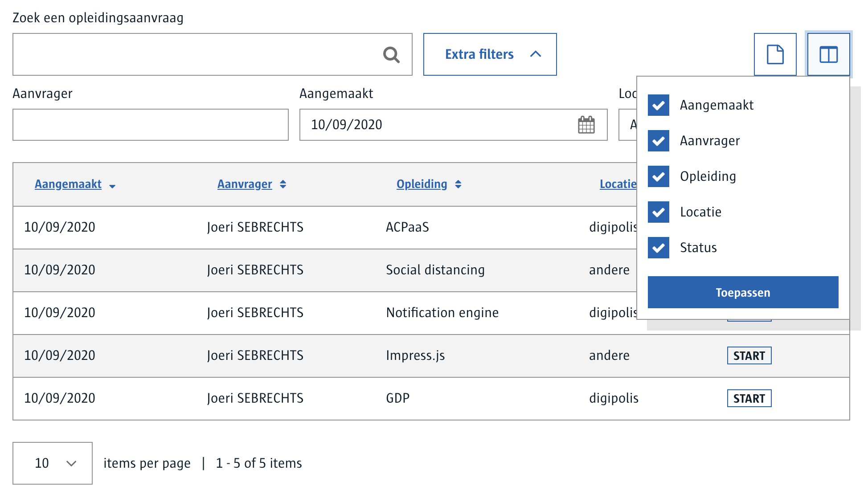Click the '1 - 5 of 5 items' text
This screenshot has height=498, width=868.
259,463
